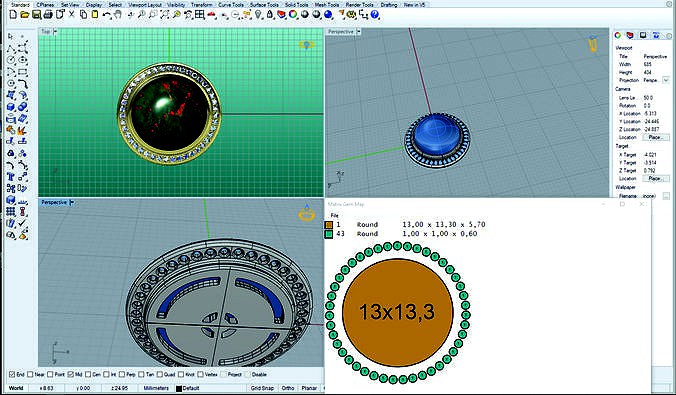Open the color wheel Object Properties icon
676x395 pixels.
(x=293, y=15)
